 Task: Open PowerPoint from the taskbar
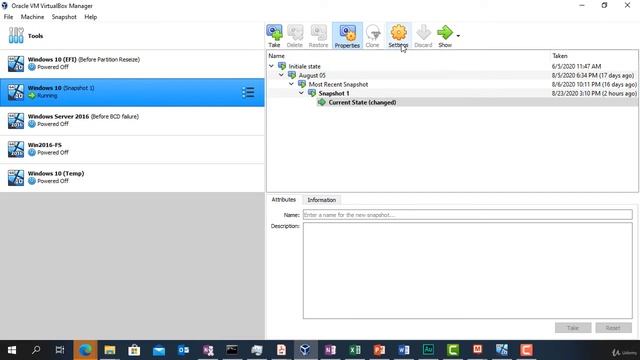pyautogui.click(x=379, y=350)
